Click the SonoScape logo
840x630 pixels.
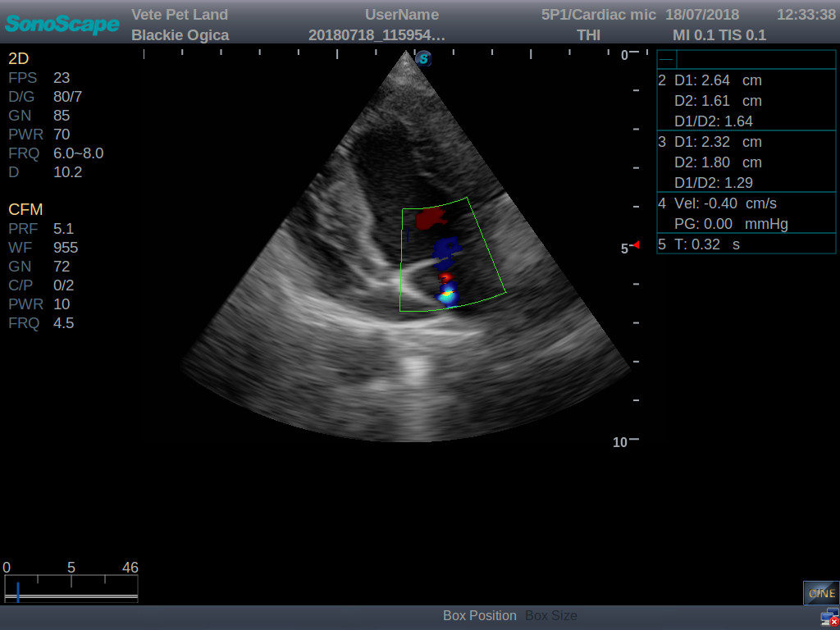click(x=62, y=24)
